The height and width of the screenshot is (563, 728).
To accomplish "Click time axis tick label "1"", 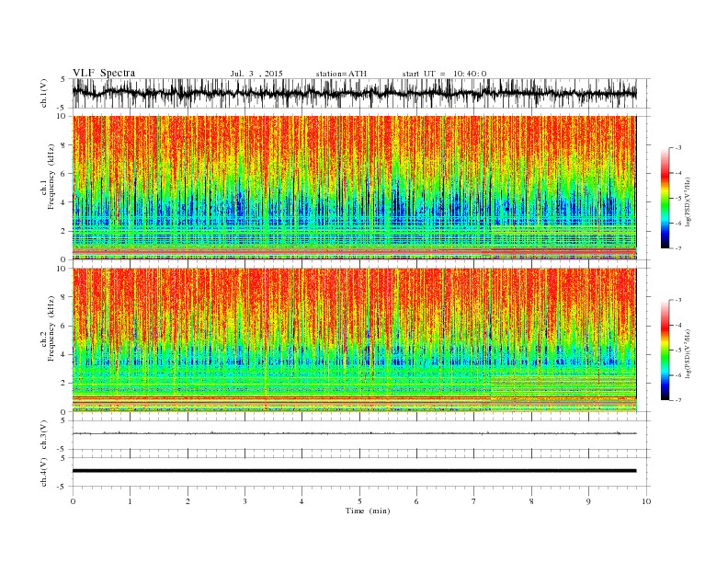I will point(130,501).
